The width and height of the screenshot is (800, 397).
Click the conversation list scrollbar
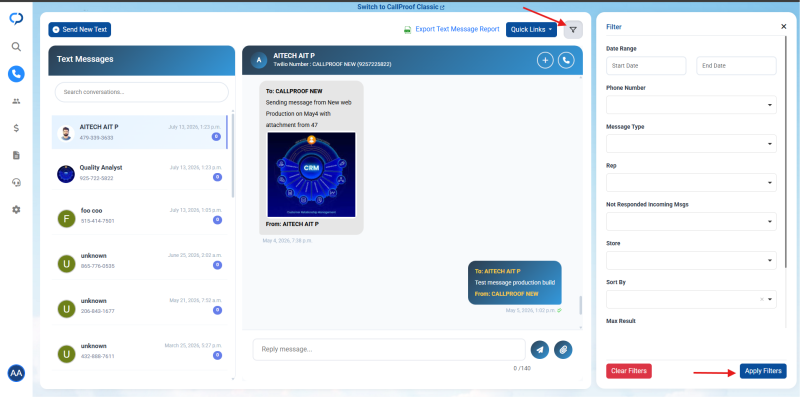[x=233, y=156]
